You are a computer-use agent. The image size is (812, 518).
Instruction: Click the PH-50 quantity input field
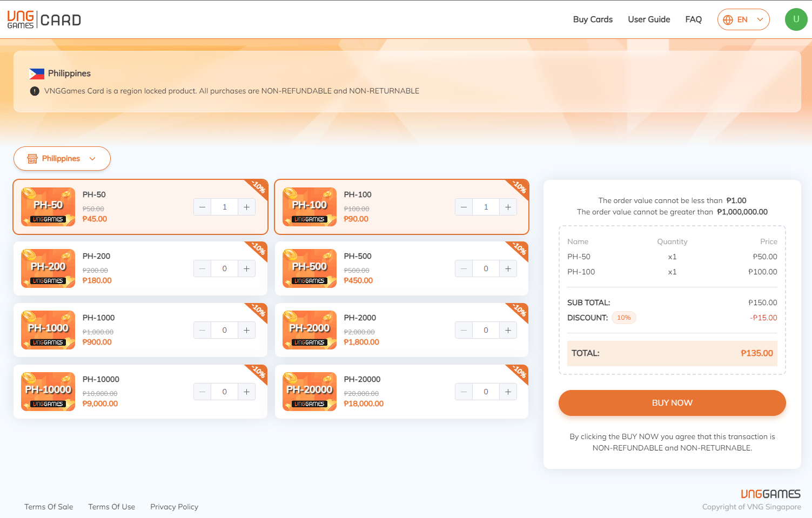pos(225,207)
